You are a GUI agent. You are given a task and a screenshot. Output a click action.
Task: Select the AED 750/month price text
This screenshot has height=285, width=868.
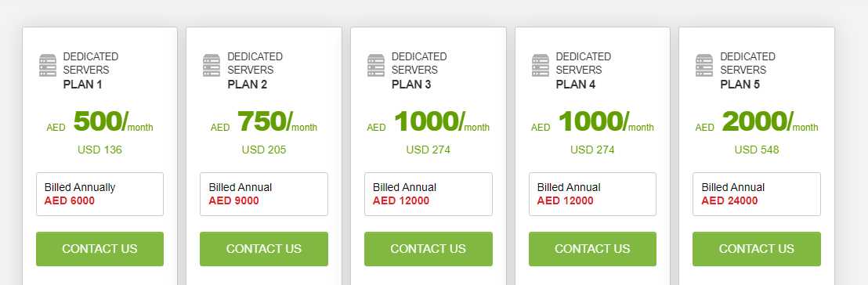point(264,121)
